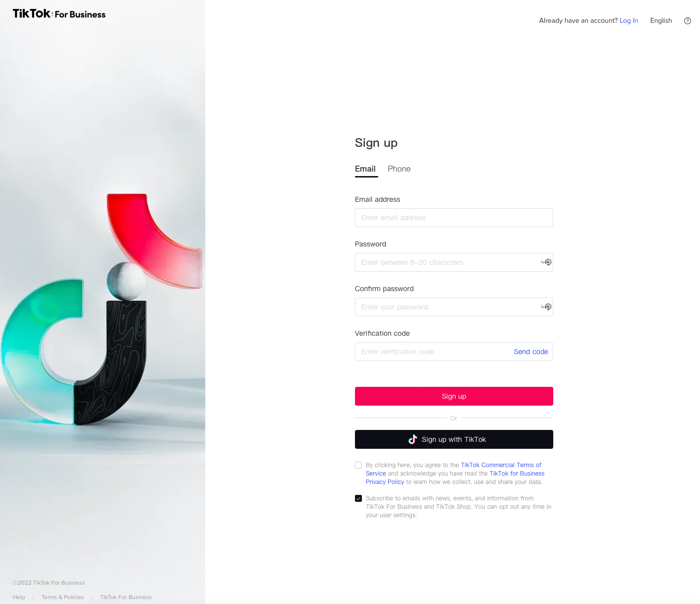This screenshot has height=604, width=700.
Task: Click the TikTok note icon on black button
Action: click(x=412, y=439)
